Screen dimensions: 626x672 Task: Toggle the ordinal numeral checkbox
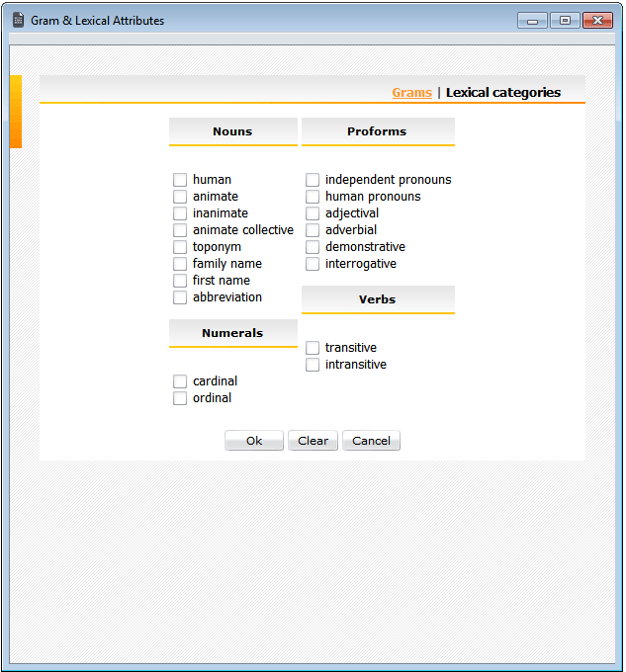(x=180, y=397)
